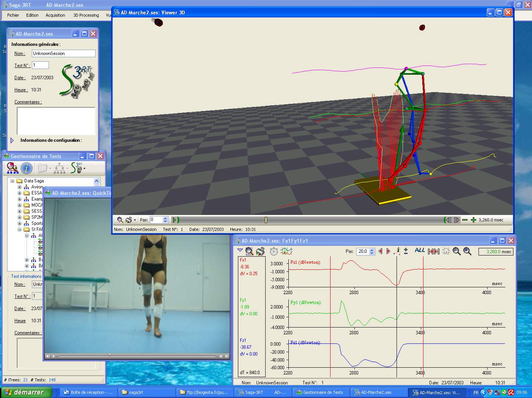
Task: Click the magnifier icon in Viewer 3D toolbar
Action: pyautogui.click(x=120, y=220)
